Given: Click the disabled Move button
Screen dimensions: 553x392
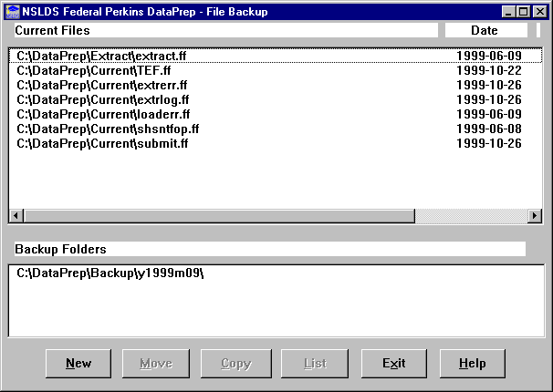Looking at the screenshot, I should 156,364.
